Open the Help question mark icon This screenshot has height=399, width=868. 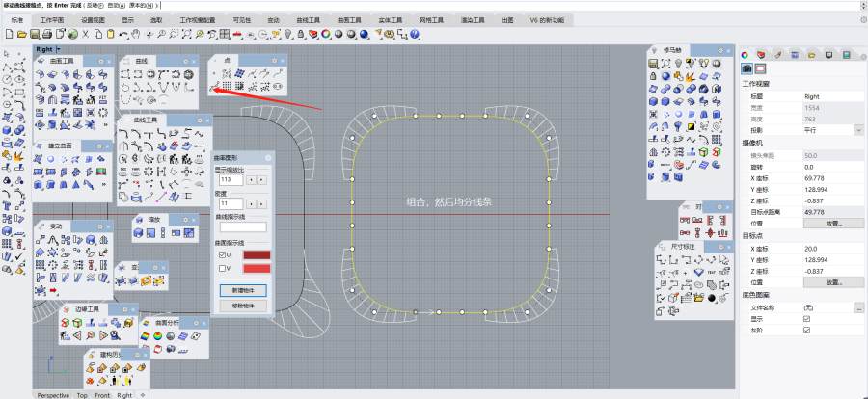415,34
